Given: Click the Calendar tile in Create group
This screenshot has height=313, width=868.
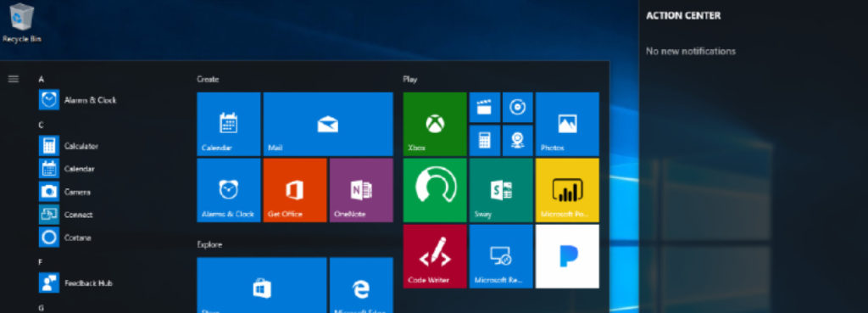Looking at the screenshot, I should [229, 124].
